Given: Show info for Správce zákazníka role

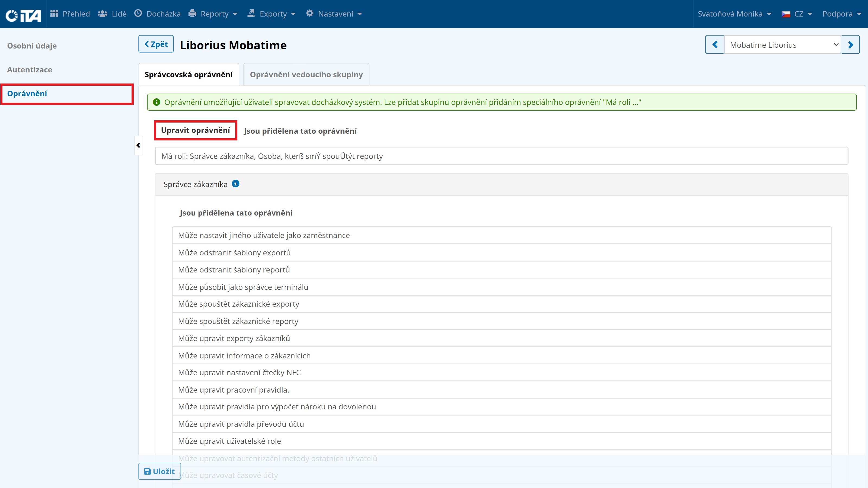Looking at the screenshot, I should click(235, 184).
